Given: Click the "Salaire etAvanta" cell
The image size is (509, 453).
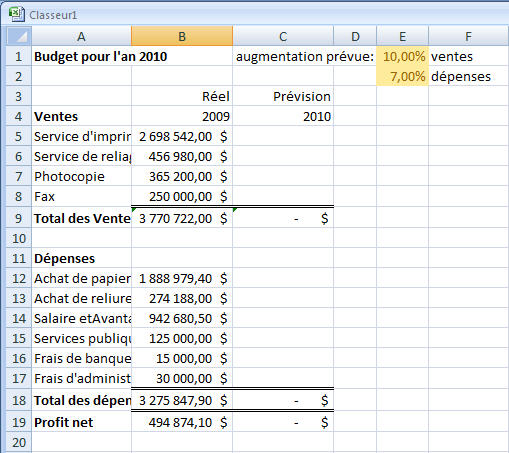Looking at the screenshot, I should click(82, 318).
